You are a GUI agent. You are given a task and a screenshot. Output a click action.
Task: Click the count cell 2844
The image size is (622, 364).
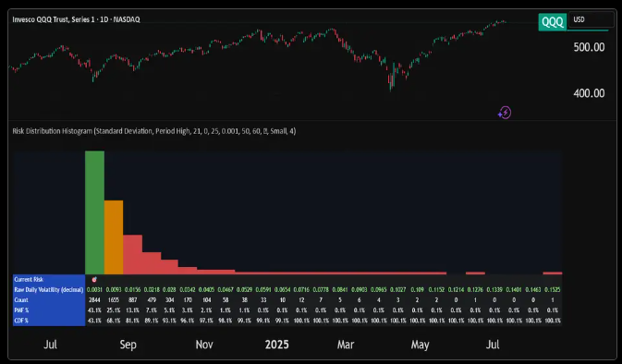[x=94, y=300]
